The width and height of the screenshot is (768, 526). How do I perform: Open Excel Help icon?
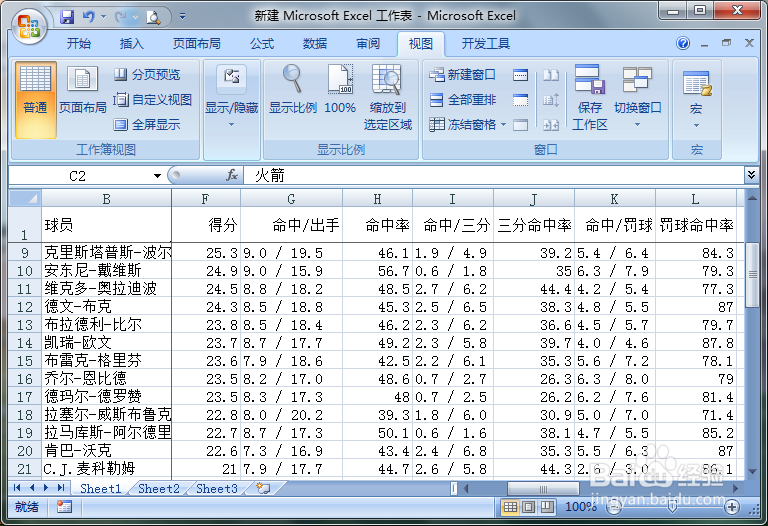pos(683,44)
